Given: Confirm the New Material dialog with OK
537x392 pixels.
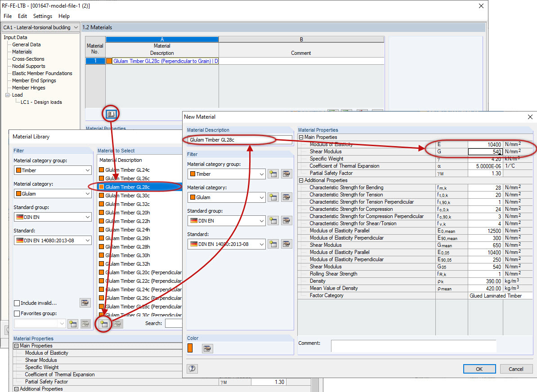Looking at the screenshot, I should pyautogui.click(x=479, y=368).
